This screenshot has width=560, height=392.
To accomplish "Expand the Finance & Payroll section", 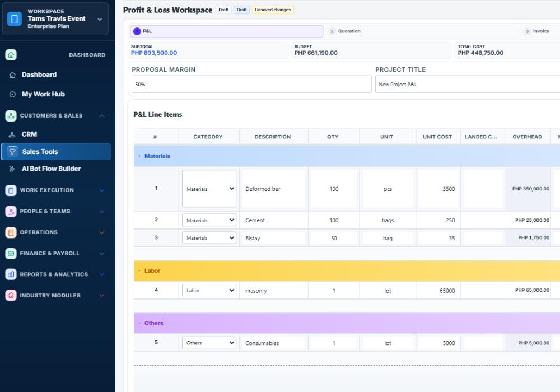I will (x=102, y=254).
